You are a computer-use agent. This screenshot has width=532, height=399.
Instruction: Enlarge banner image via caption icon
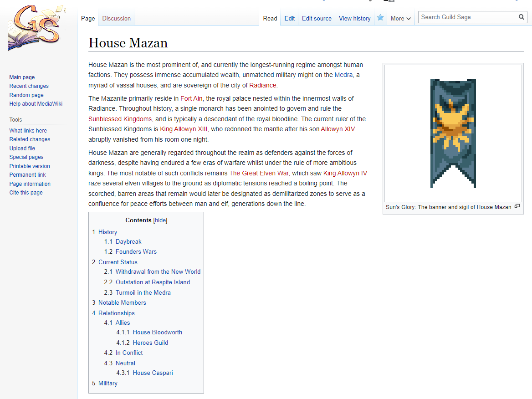(x=517, y=206)
